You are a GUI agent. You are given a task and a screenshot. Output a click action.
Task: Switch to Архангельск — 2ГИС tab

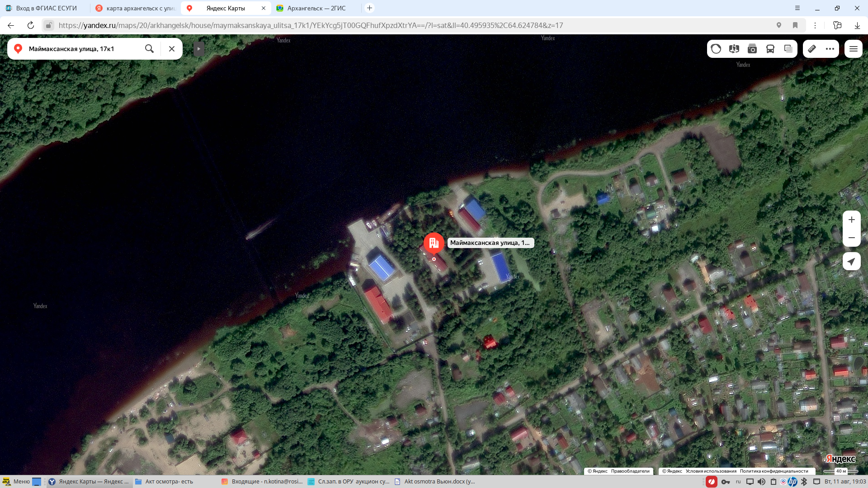click(x=316, y=8)
